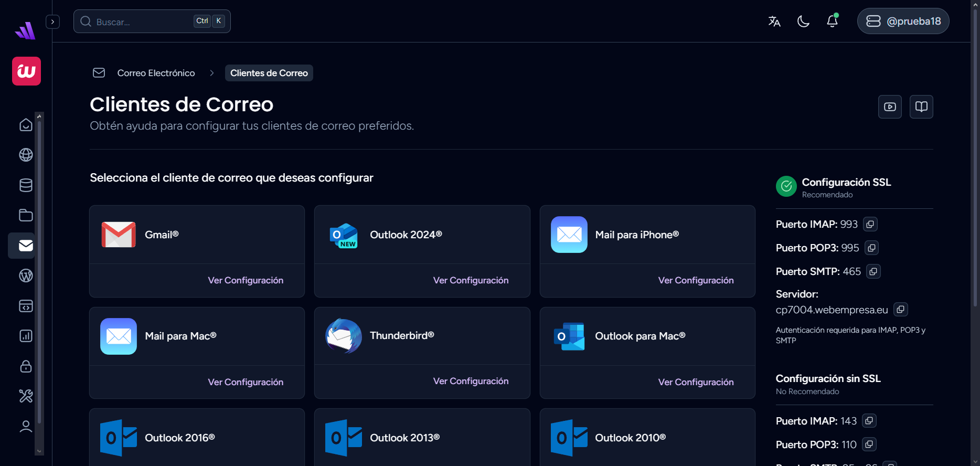
Task: Select the Clientes de Correo breadcrumb
Action: [269, 73]
